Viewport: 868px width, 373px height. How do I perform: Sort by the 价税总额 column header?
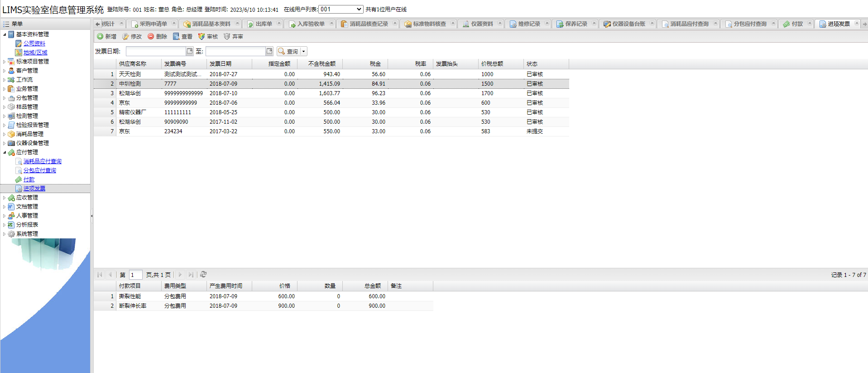coord(501,64)
